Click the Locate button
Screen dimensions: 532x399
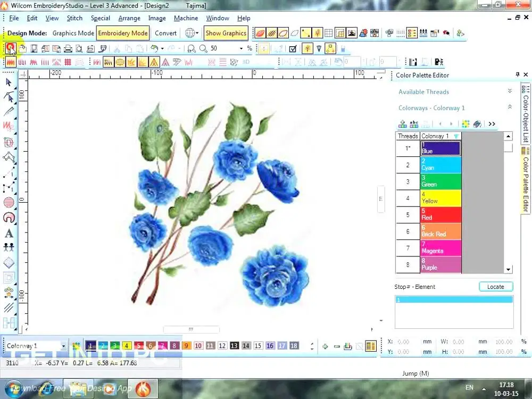(495, 287)
